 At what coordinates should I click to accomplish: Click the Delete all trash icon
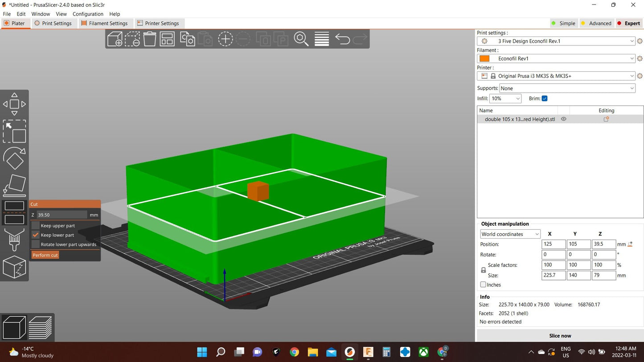tap(150, 39)
